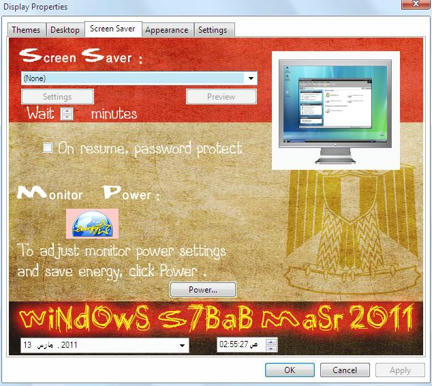Image resolution: width=432 pixels, height=386 pixels.
Task: Enable On resume, password protect checkbox
Action: [x=48, y=147]
